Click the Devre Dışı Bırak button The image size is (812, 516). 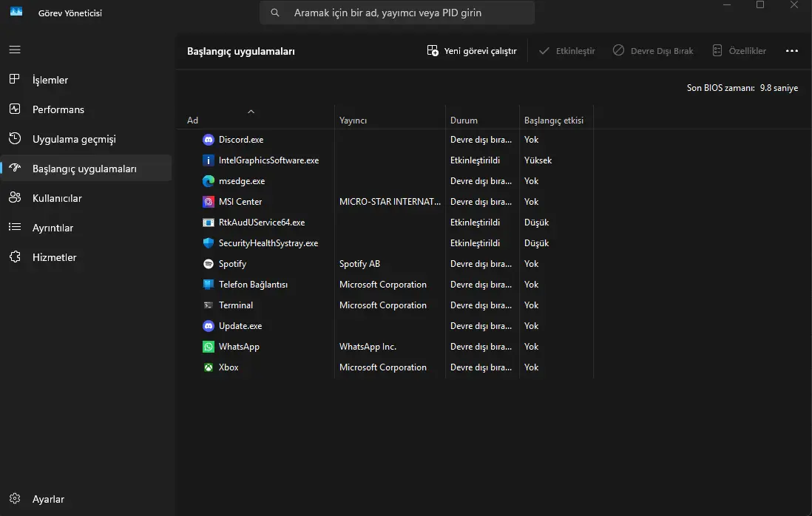(653, 51)
